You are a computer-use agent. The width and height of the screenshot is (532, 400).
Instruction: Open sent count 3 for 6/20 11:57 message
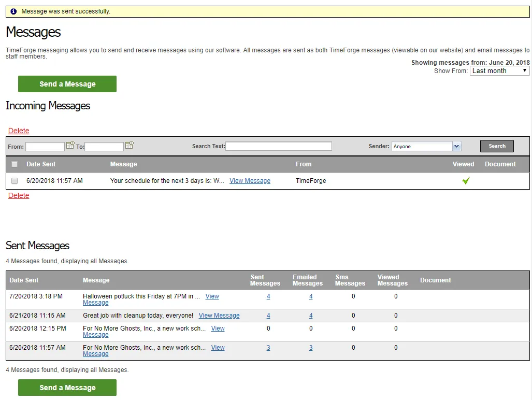pyautogui.click(x=268, y=348)
